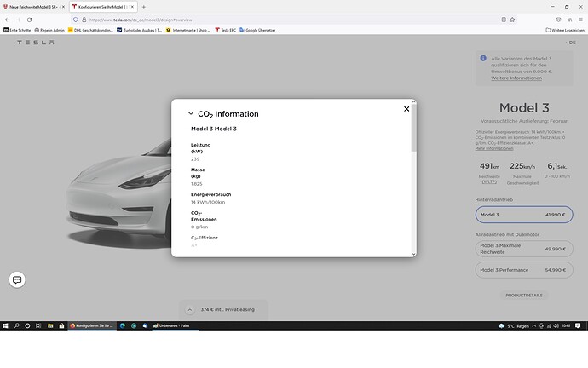Open Tesla EPC bookmark
Image resolution: width=588 pixels, height=368 pixels.
pyautogui.click(x=225, y=30)
